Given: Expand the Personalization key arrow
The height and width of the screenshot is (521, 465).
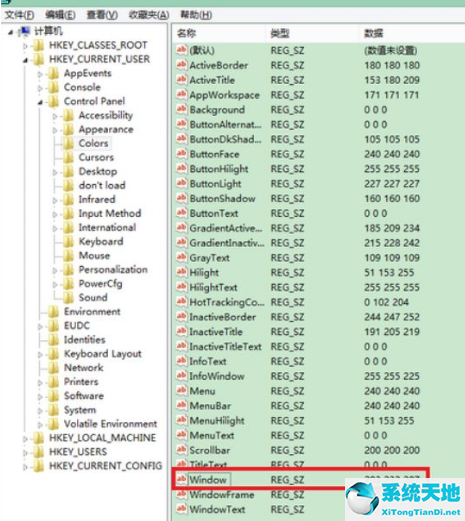Looking at the screenshot, I should click(x=55, y=270).
